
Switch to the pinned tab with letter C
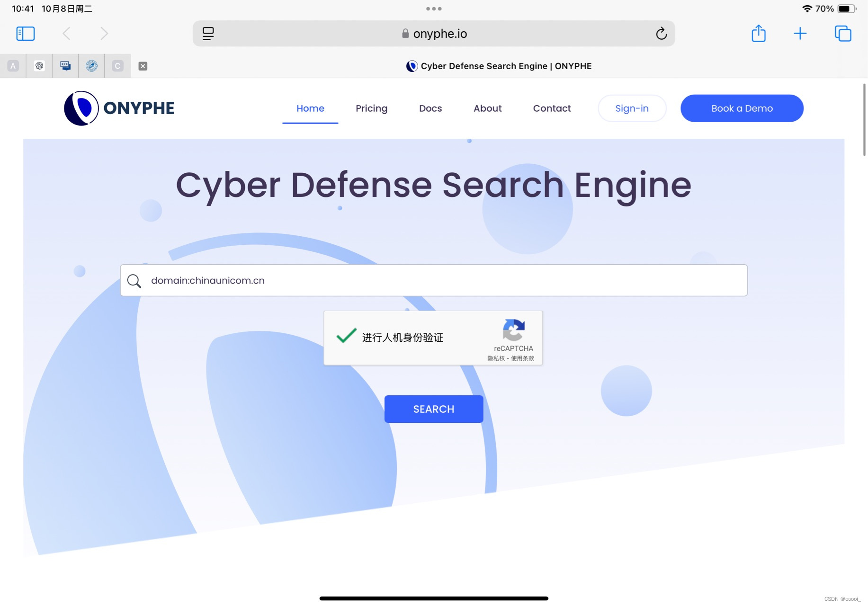click(x=117, y=66)
